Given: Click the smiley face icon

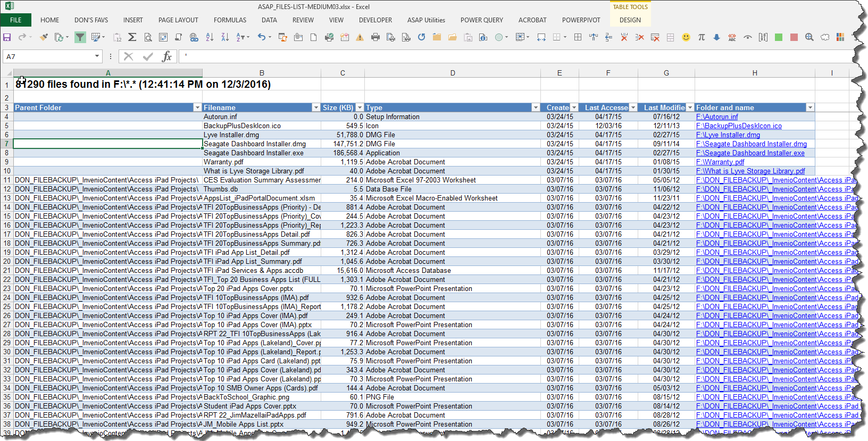Looking at the screenshot, I should [x=686, y=37].
